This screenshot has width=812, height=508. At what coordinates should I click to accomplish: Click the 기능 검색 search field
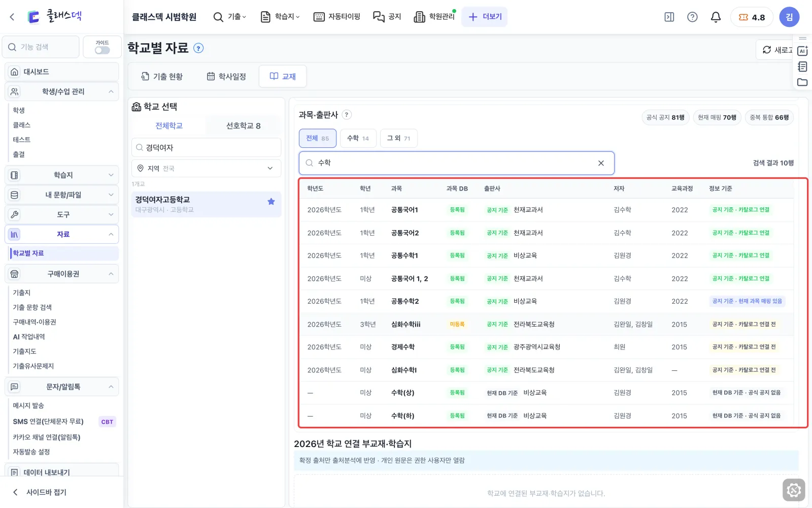pos(41,47)
